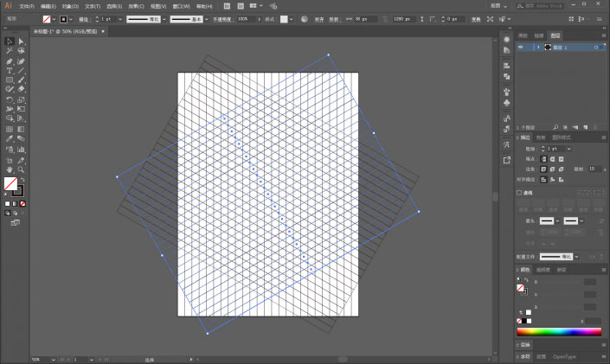Select the Selection (black arrow) tool
This screenshot has width=610, height=364.
(10, 42)
